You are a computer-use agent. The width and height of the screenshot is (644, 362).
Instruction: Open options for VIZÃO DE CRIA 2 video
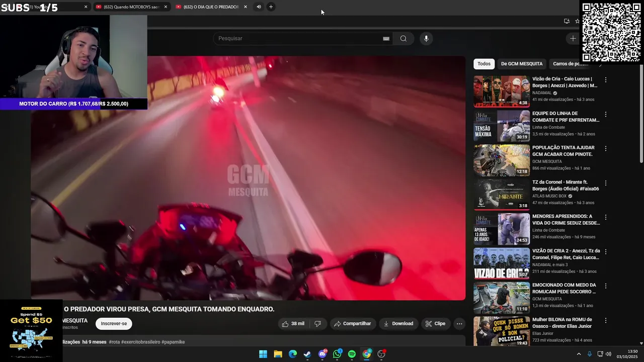tap(606, 251)
